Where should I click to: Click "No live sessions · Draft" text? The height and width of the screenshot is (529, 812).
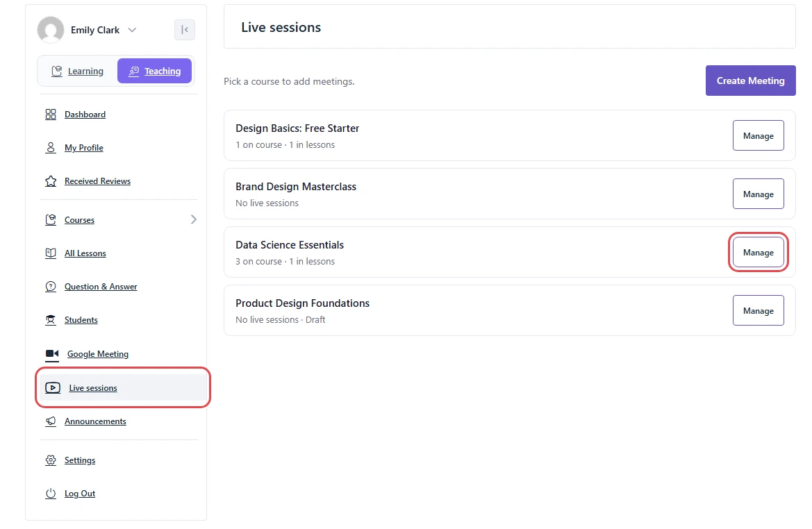[280, 320]
